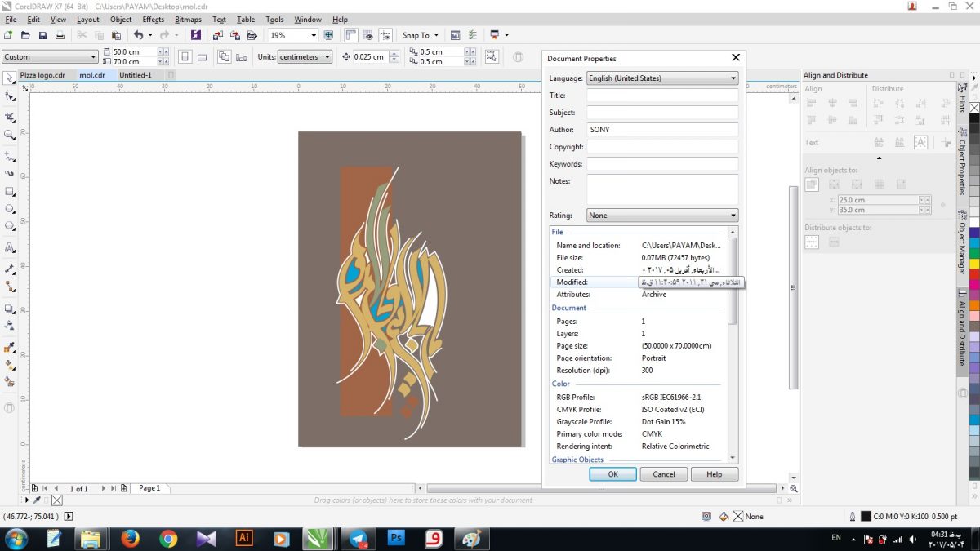The width and height of the screenshot is (980, 551).
Task: Select the Zoom tool in the toolbox
Action: 10,136
